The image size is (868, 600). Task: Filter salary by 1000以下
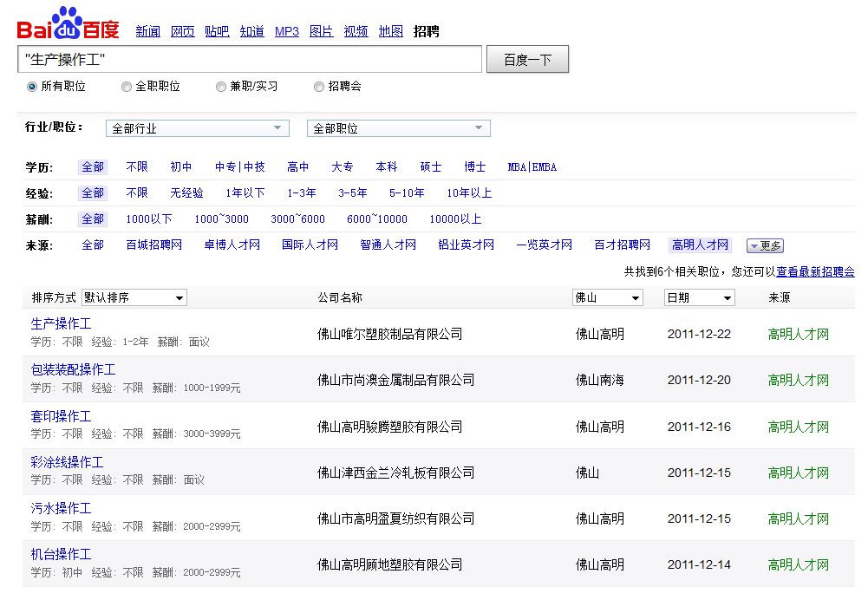(149, 219)
